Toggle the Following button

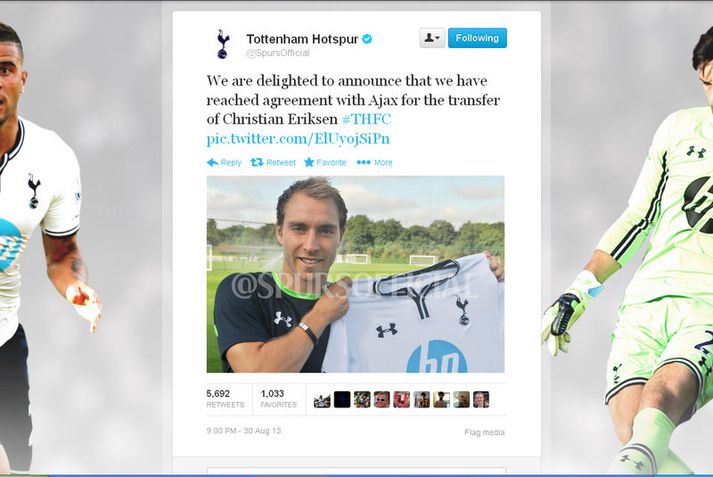point(477,38)
